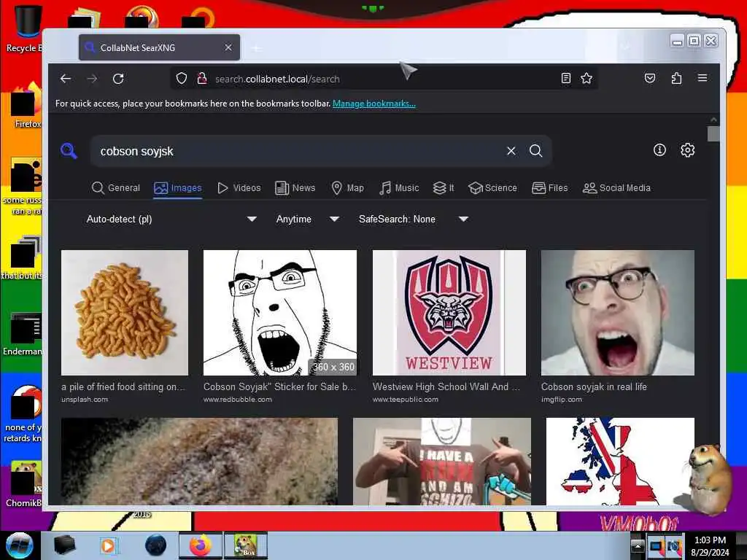The image size is (747, 560).
Task: Toggle reader view icon in address bar
Action: click(566, 79)
